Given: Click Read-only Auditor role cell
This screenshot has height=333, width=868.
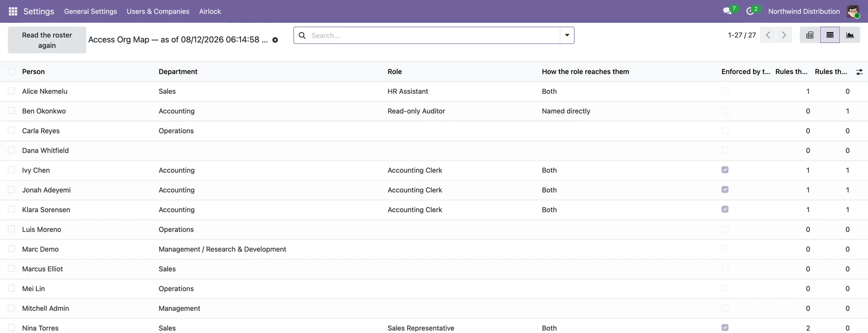Looking at the screenshot, I should pyautogui.click(x=416, y=111).
